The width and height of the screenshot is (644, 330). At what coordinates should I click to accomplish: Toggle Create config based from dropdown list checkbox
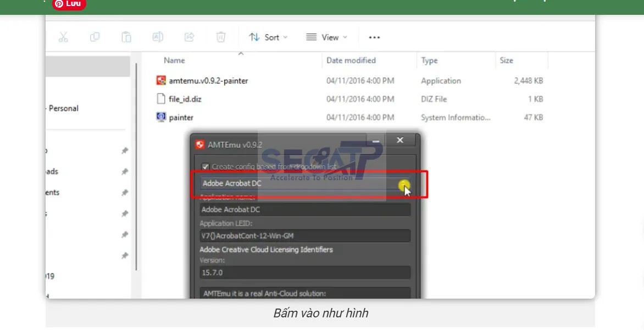206,167
